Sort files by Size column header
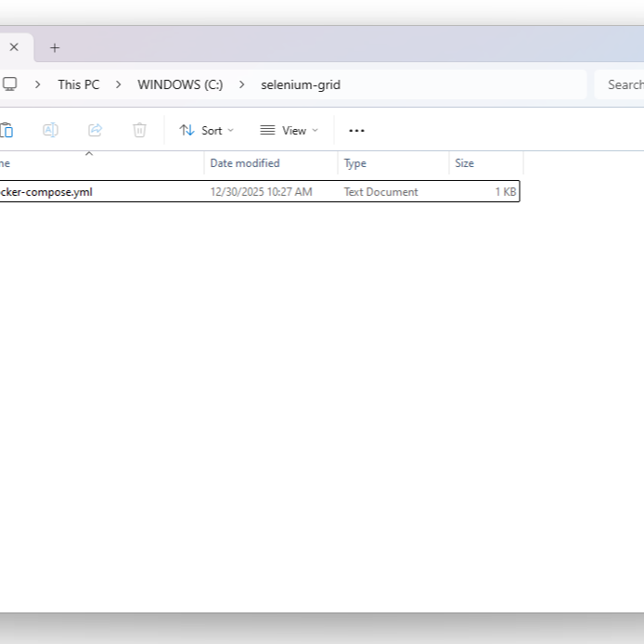644x644 pixels. click(x=465, y=163)
